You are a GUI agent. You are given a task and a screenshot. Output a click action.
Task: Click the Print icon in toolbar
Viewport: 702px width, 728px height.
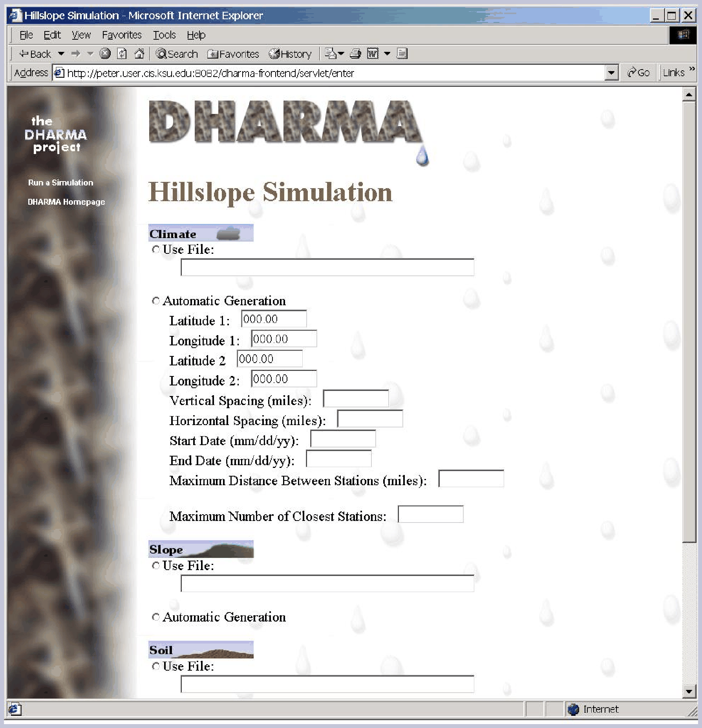pos(355,53)
